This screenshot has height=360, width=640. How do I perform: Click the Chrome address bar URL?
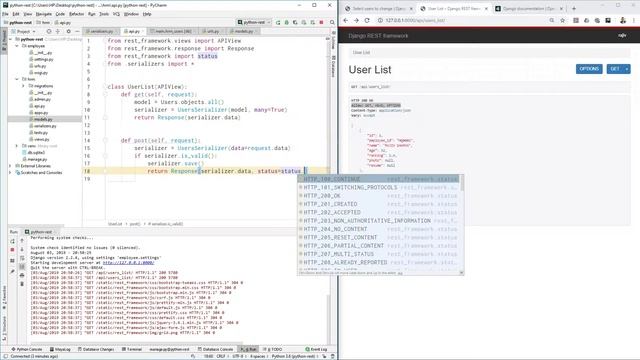[x=415, y=20]
